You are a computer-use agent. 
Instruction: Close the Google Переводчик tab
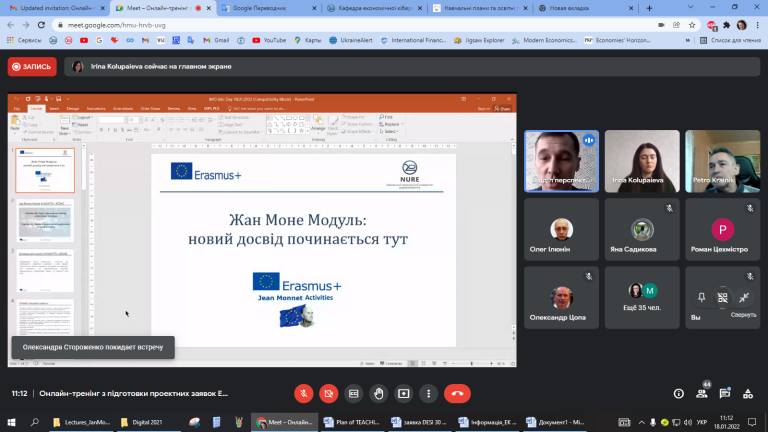click(314, 8)
